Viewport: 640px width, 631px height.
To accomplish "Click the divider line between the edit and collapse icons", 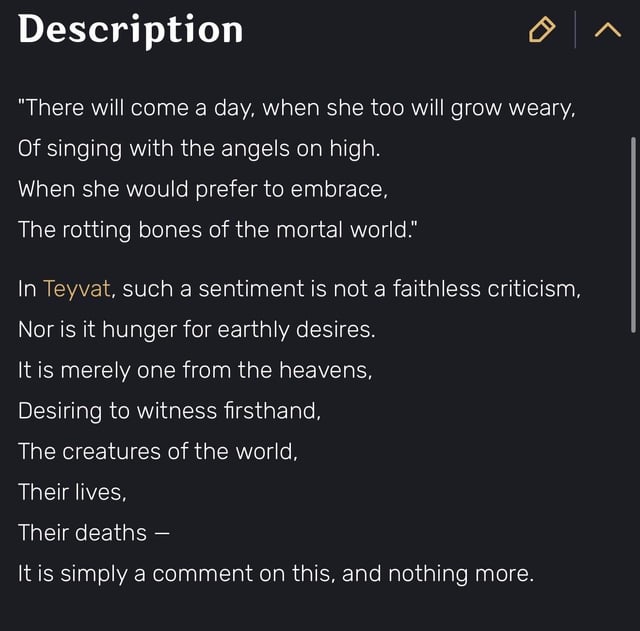I will coord(575,29).
